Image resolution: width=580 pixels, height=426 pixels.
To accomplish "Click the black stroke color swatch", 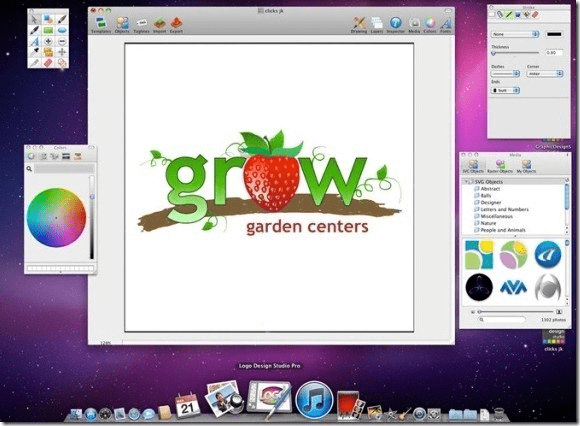I will pos(554,34).
